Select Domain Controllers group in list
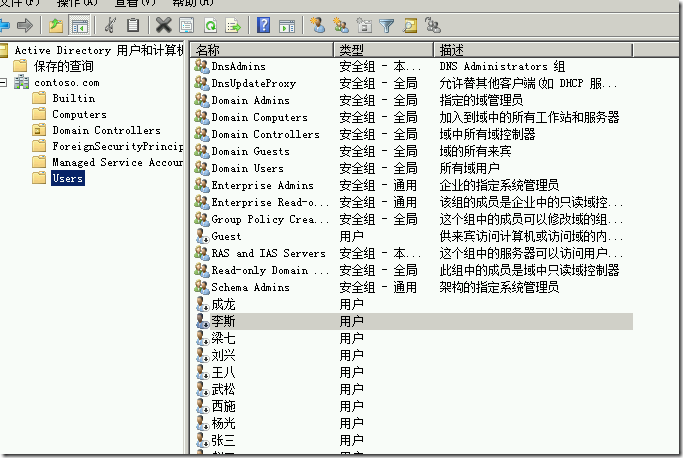The image size is (683, 458). (x=413, y=134)
